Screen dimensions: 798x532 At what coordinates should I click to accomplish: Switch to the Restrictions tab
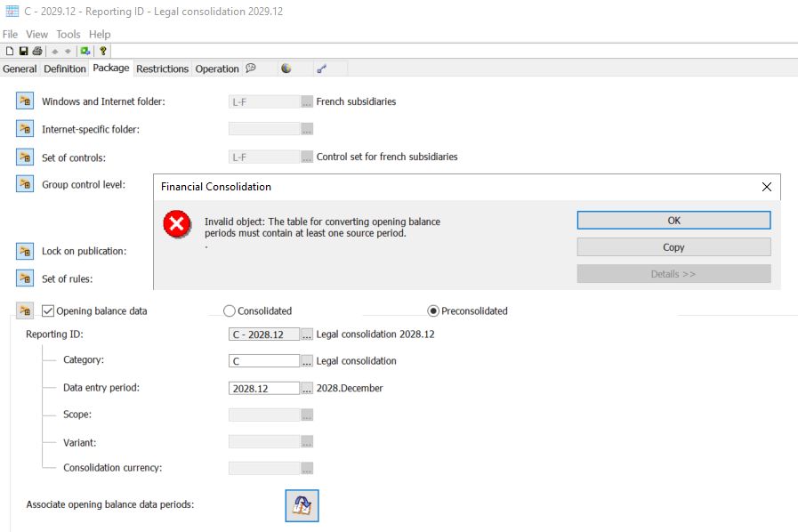point(162,69)
